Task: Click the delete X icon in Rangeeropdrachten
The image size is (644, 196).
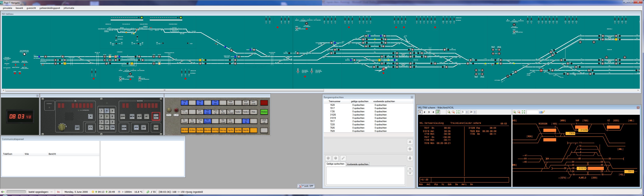Action: coord(410,142)
